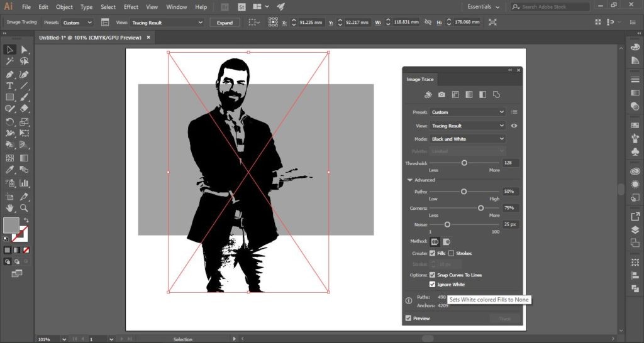Open the artboard number dropdown
Image resolution: width=644 pixels, height=343 pixels.
[111, 339]
